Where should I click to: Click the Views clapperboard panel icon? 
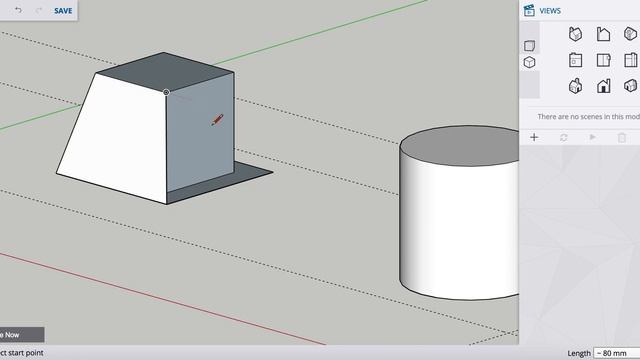point(529,11)
